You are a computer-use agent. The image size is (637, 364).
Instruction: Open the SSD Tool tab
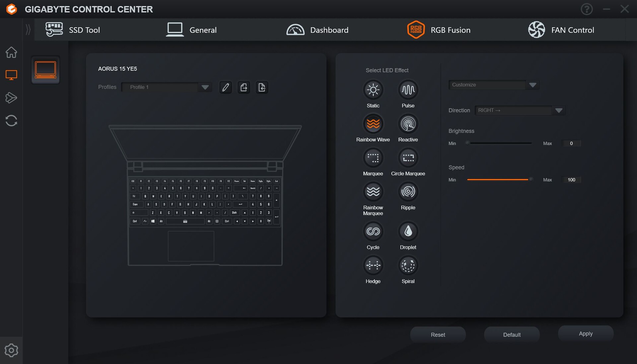click(x=73, y=30)
